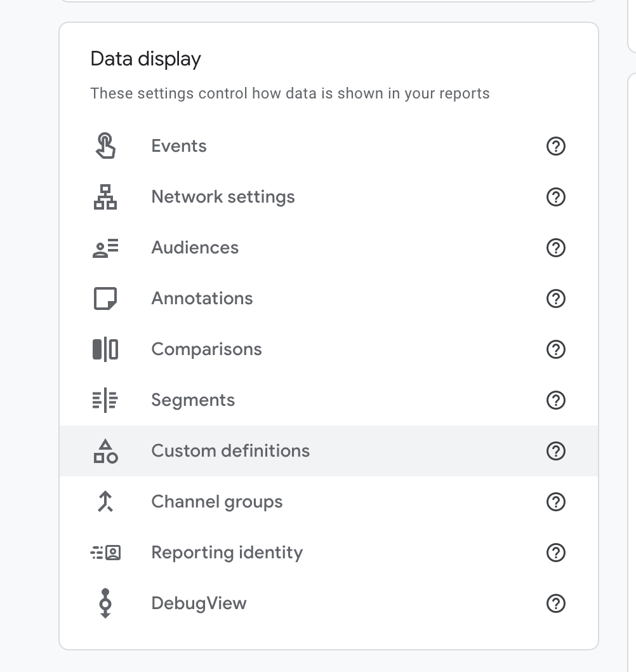
Task: Open help for Events
Action: [555, 146]
